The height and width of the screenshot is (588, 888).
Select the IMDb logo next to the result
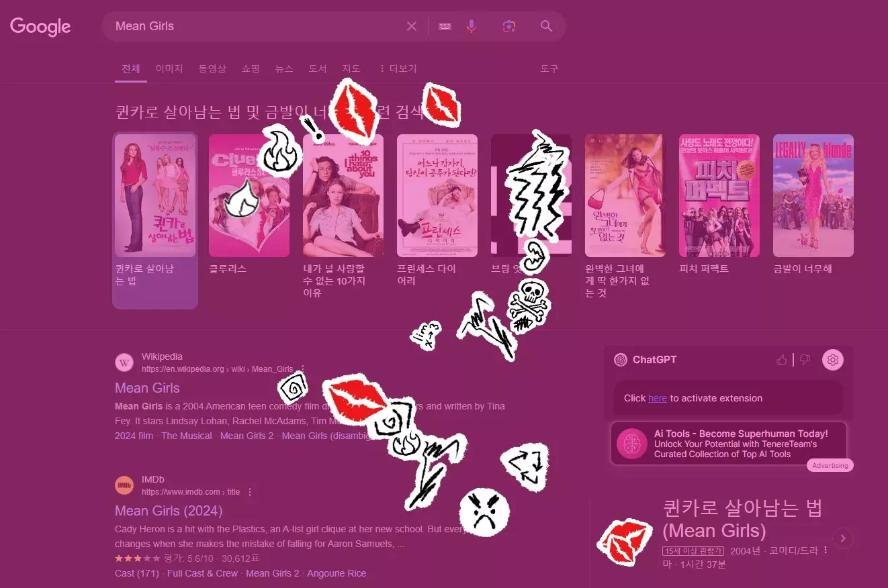124,485
